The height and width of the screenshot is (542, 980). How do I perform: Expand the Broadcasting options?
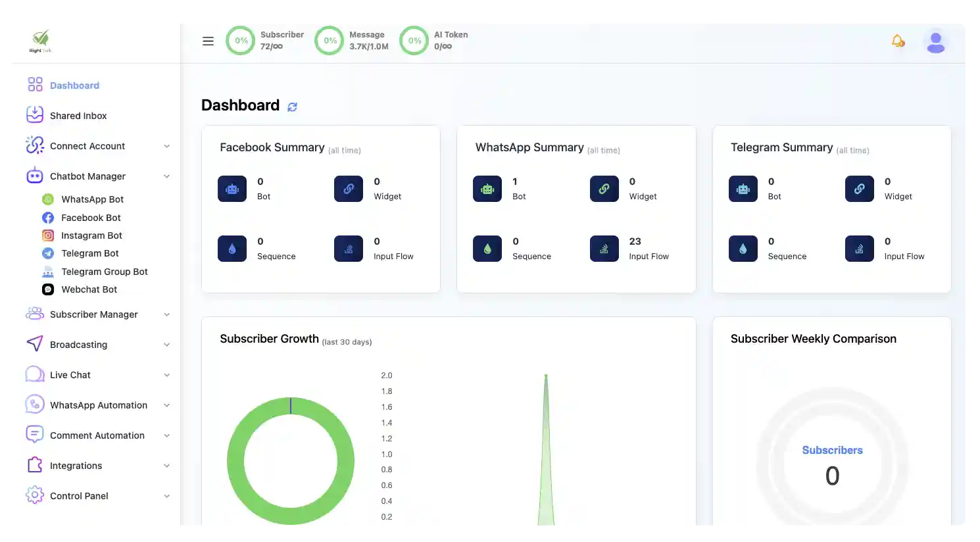pos(78,344)
